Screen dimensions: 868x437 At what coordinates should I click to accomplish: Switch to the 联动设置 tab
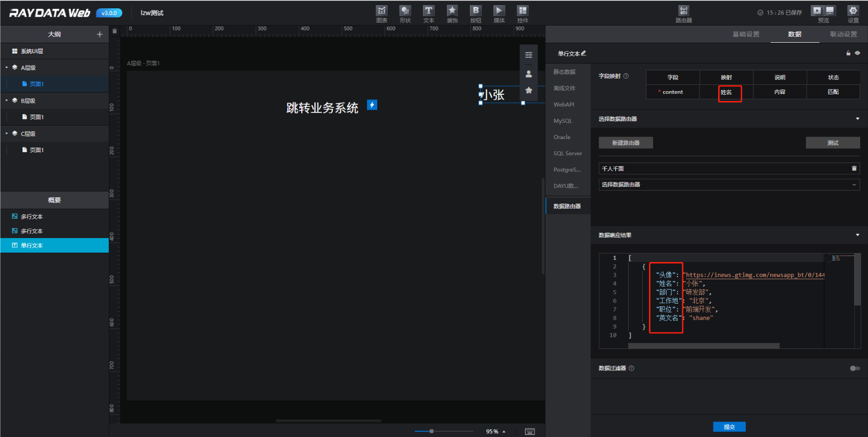tap(843, 34)
